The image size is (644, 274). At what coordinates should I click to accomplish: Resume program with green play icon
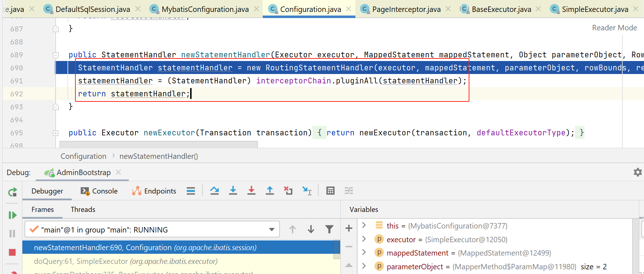(13, 215)
